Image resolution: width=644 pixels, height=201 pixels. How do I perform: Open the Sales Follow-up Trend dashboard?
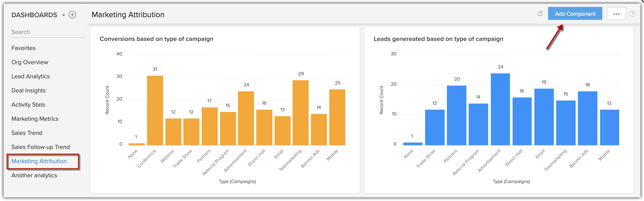(x=40, y=147)
